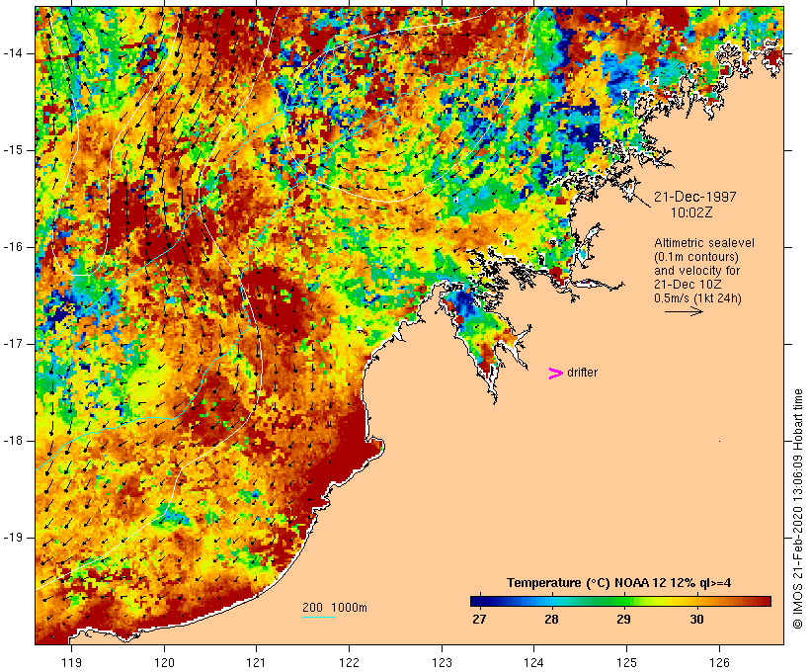Click the colorbar tick label '30'
Screen dimensions: 810x672
[696, 619]
